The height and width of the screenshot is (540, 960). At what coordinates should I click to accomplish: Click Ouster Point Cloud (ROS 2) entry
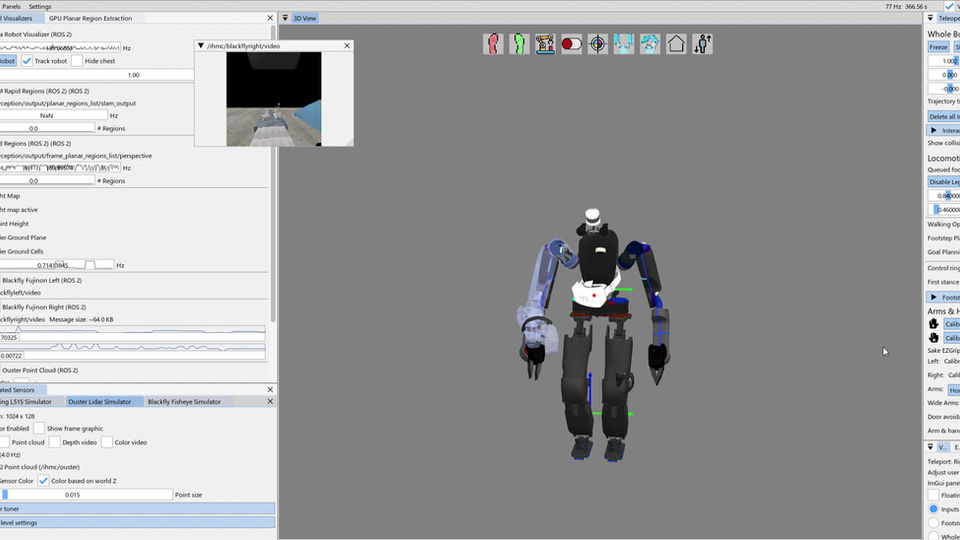[x=40, y=370]
